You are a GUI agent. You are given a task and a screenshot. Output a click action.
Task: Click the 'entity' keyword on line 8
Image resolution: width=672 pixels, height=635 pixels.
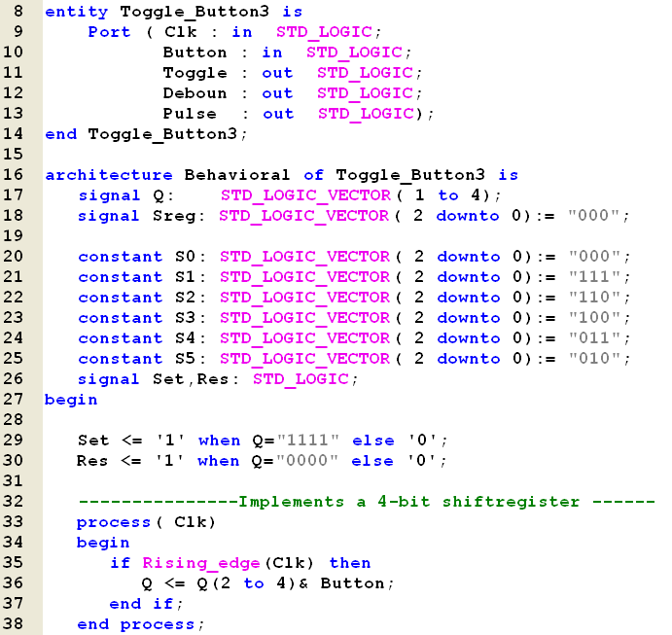pos(77,12)
